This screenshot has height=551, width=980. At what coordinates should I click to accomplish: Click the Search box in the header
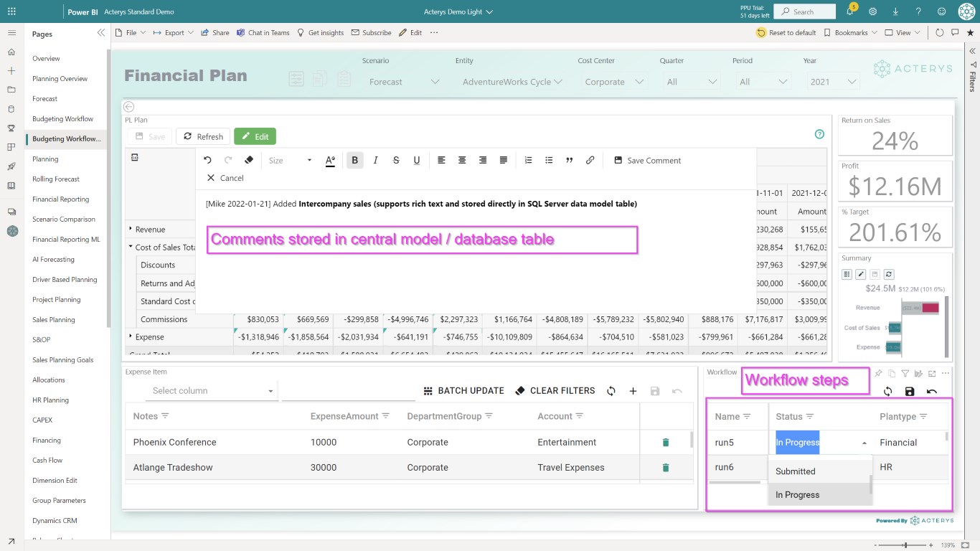805,11
